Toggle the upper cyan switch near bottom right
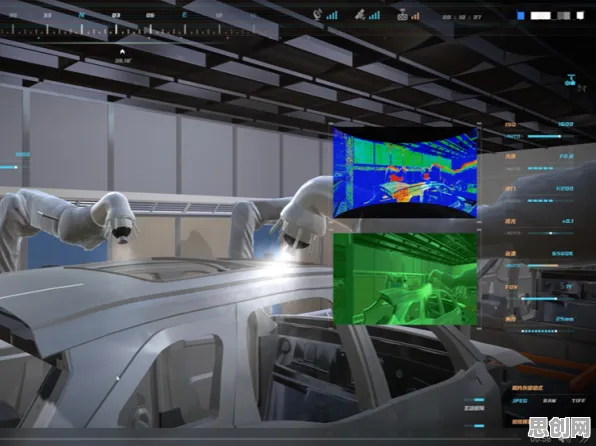The height and width of the screenshot is (446, 596). pyautogui.click(x=474, y=400)
